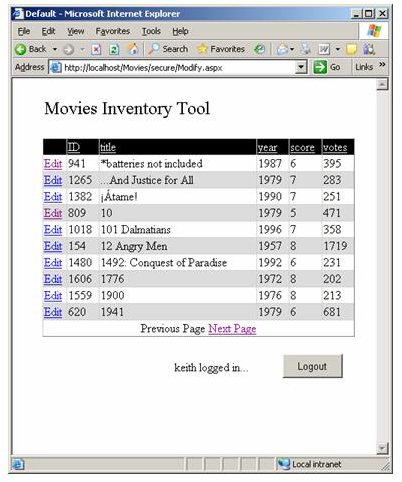Viewport: 402px width, 482px height.
Task: Click the Local intranet zone status icon
Action: click(283, 464)
